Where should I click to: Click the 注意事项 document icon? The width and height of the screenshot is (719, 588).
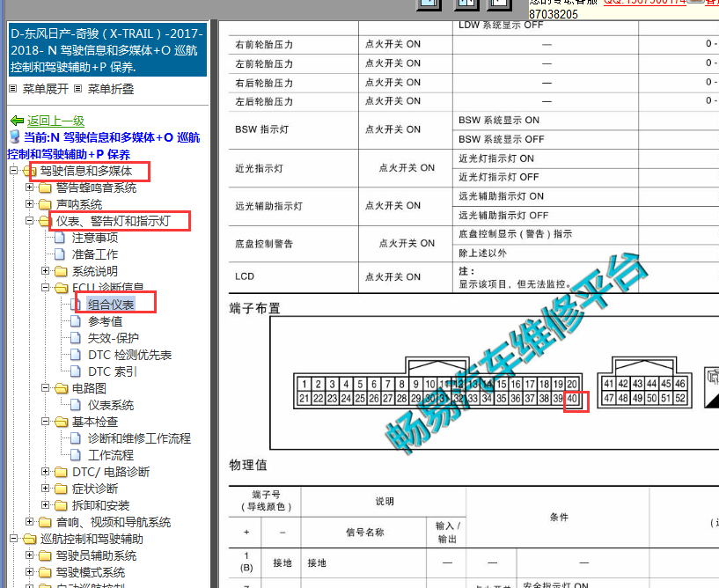click(x=60, y=238)
